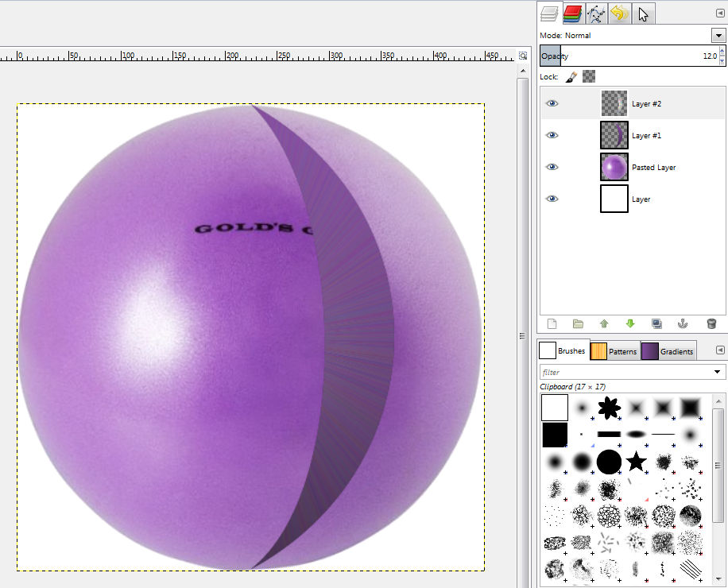728x588 pixels.
Task: Hide the Pasted Layer eye icon
Action: [x=552, y=167]
